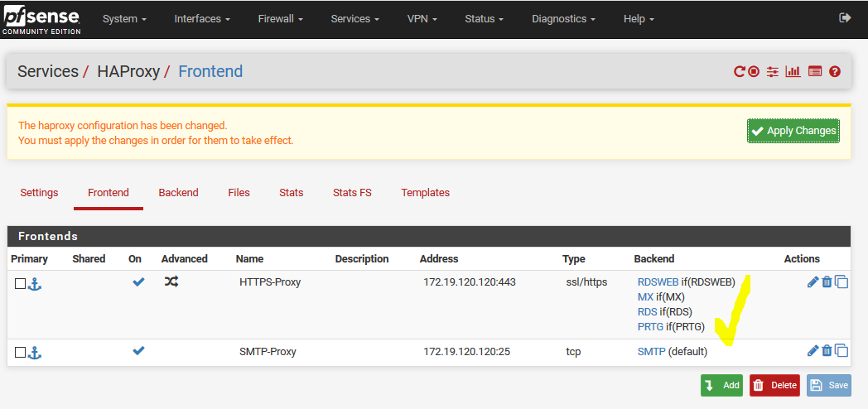Click the address 172.19.120.120:25
Screen dimensions: 868x409
pos(466,351)
